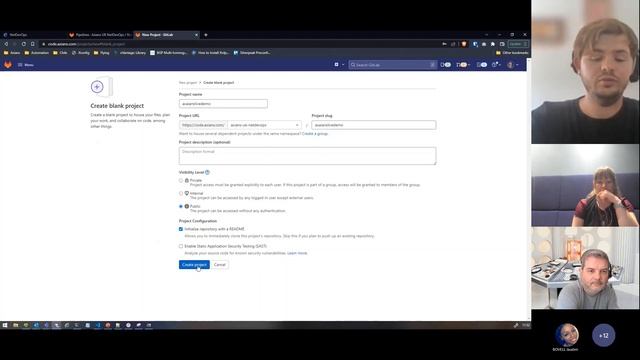
Task: Open the Other bookmarks folder
Action: point(512,53)
